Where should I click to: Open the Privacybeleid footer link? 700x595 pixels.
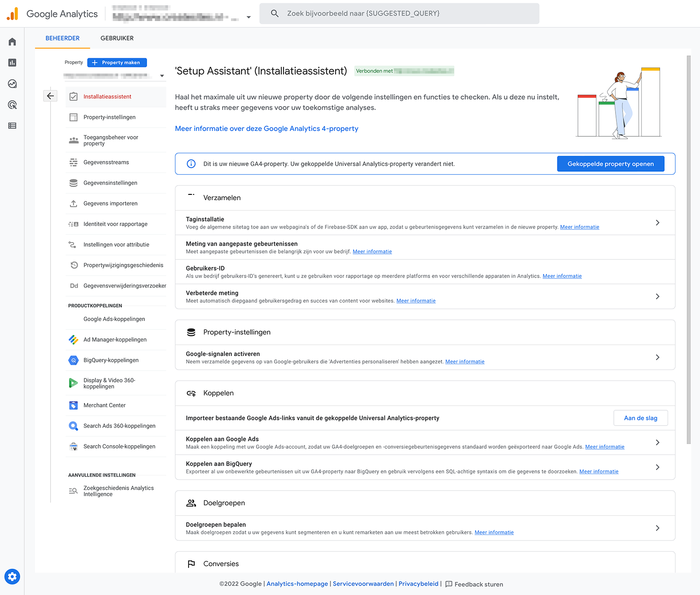pos(418,584)
